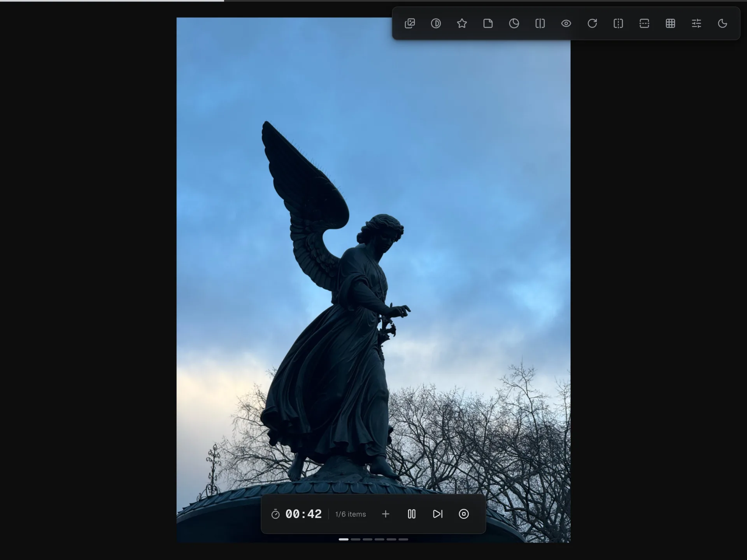Toggle the grayscale half-circle icon

coord(436,23)
